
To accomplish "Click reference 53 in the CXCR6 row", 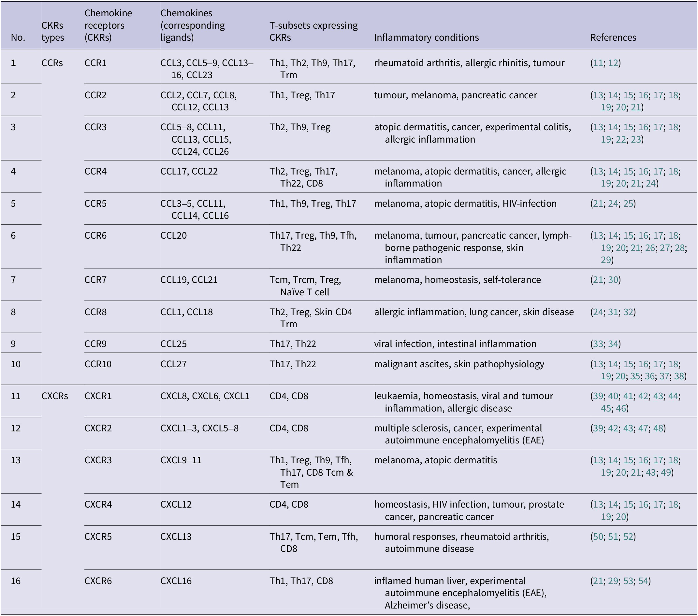I will [x=628, y=581].
